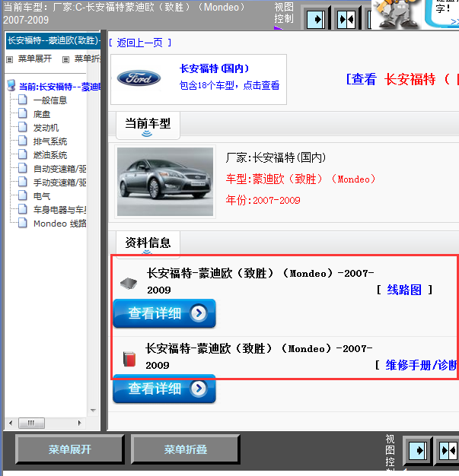Click the 菜单折叠 icon in sidebar header
This screenshot has height=476, width=459.
coord(65,59)
